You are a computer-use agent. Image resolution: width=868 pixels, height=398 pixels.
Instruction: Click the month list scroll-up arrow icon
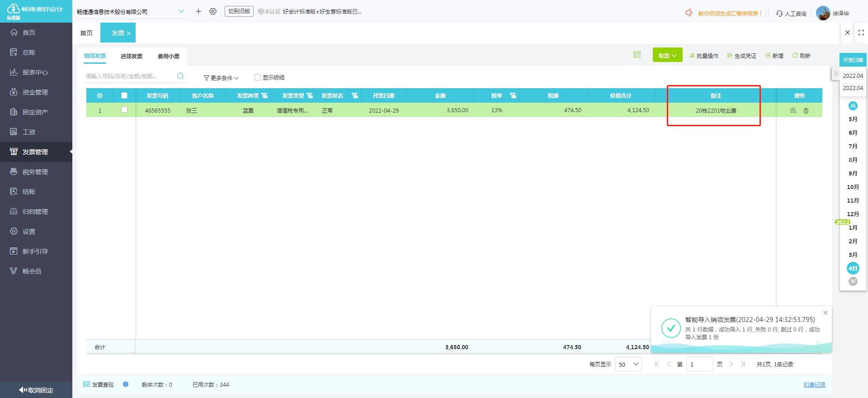coord(853,106)
